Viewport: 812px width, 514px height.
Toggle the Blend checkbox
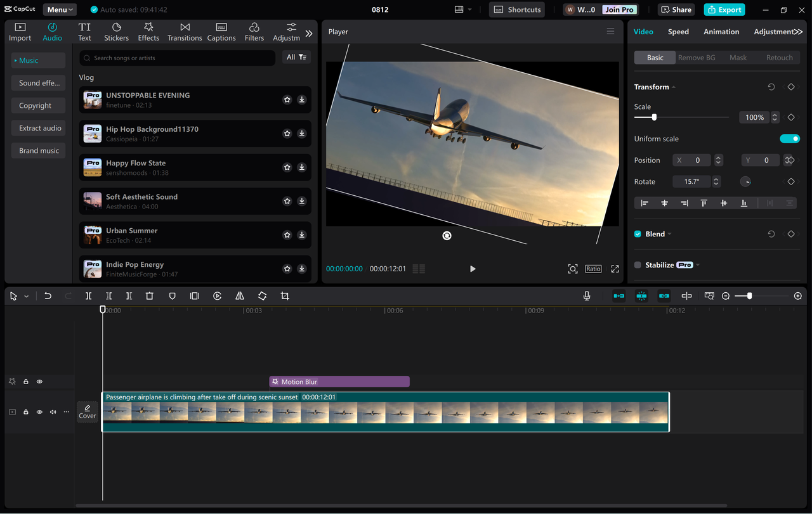(637, 233)
